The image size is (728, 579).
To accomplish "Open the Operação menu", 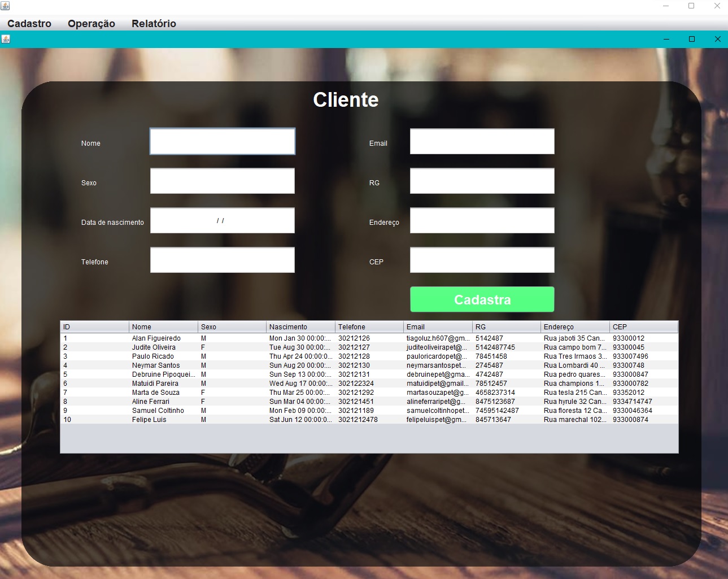I will [x=91, y=24].
